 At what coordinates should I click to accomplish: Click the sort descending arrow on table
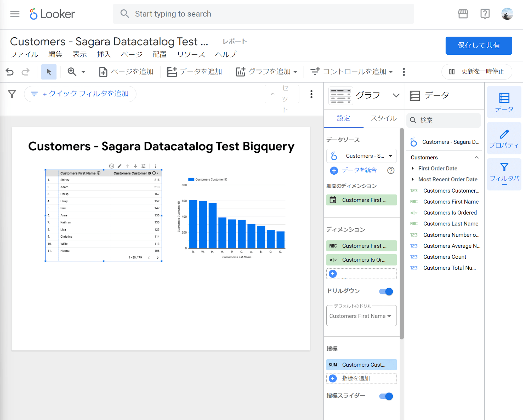[135, 166]
